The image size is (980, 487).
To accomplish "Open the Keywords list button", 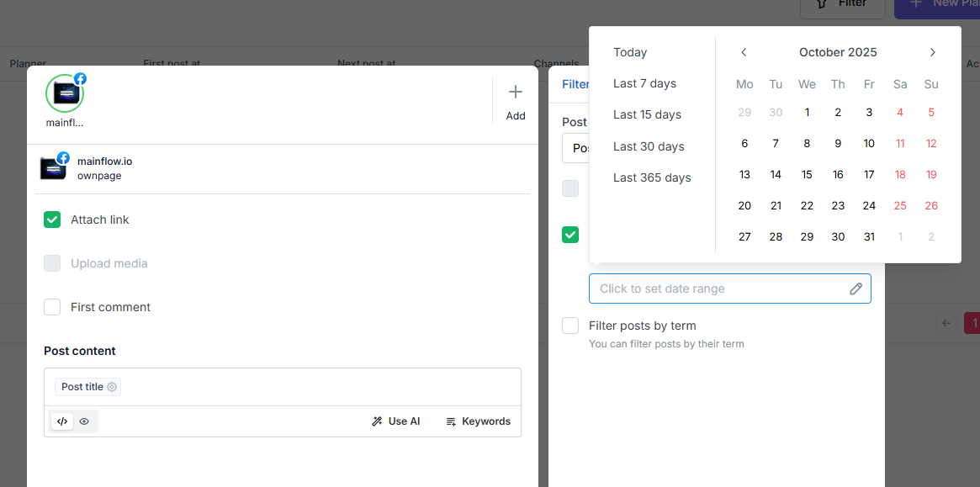I will click(478, 421).
